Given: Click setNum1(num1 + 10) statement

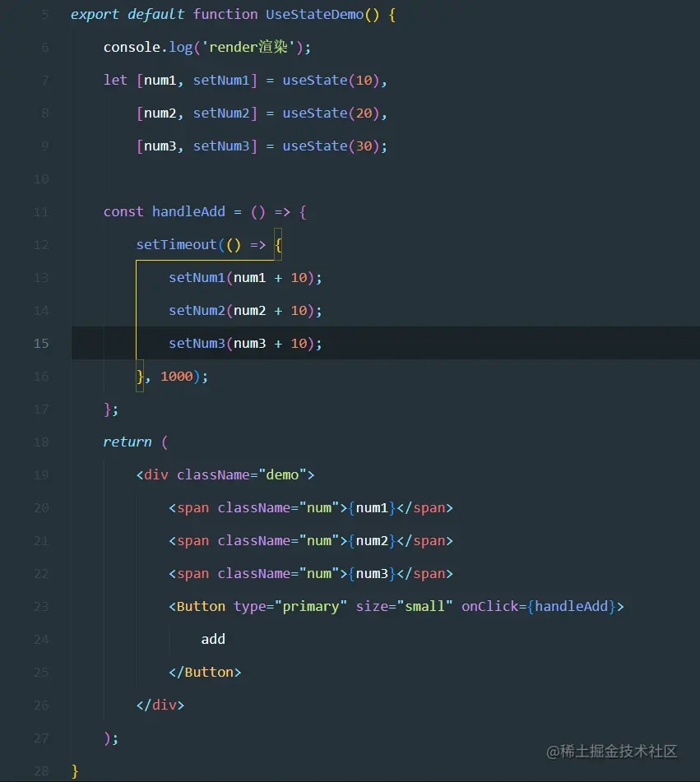Looking at the screenshot, I should pyautogui.click(x=245, y=278).
